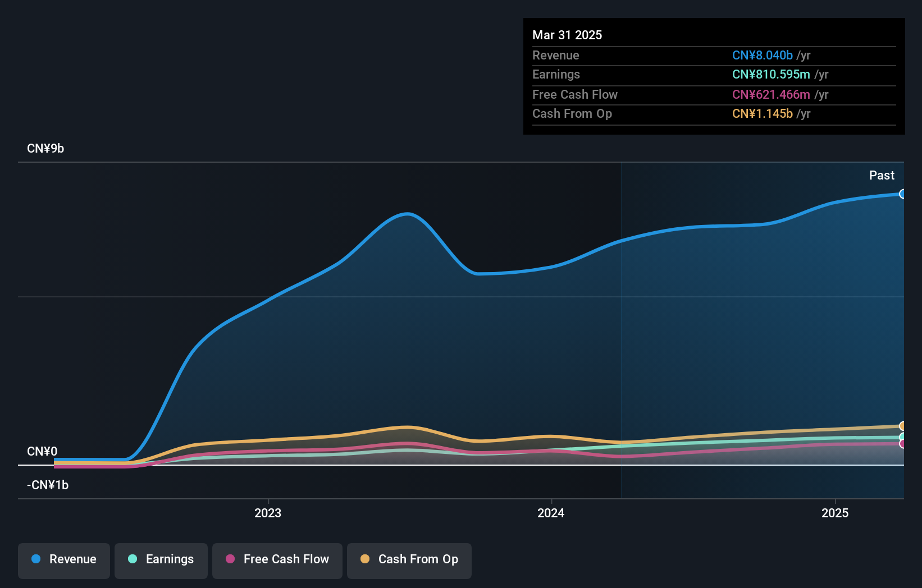Toggle the Earnings series in legend

tap(161, 560)
